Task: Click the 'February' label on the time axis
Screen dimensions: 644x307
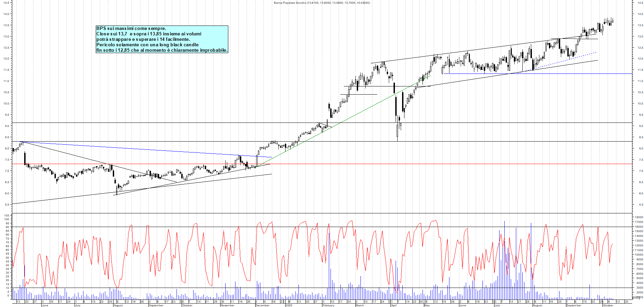Action: pyautogui.click(x=328, y=305)
